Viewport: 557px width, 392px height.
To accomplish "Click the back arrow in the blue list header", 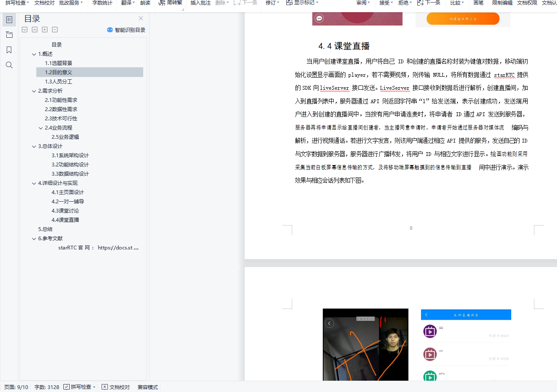I will (426, 314).
